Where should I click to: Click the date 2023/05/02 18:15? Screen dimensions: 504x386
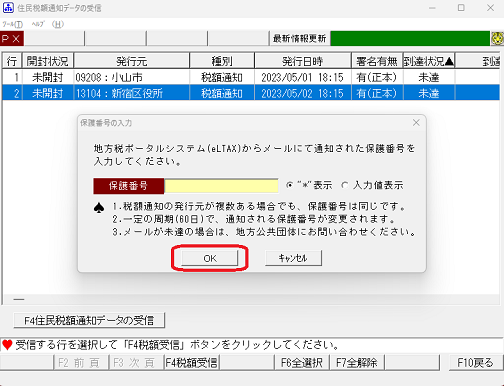pos(302,93)
